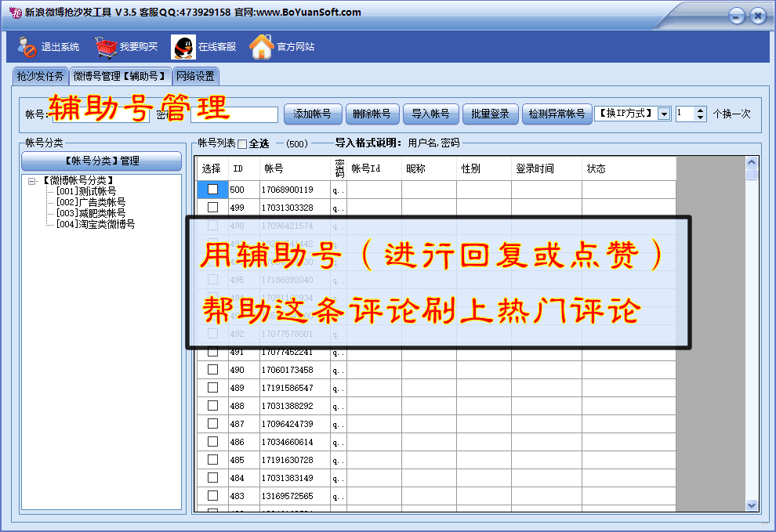
Task: Click the 删除帐号 button
Action: (x=372, y=114)
